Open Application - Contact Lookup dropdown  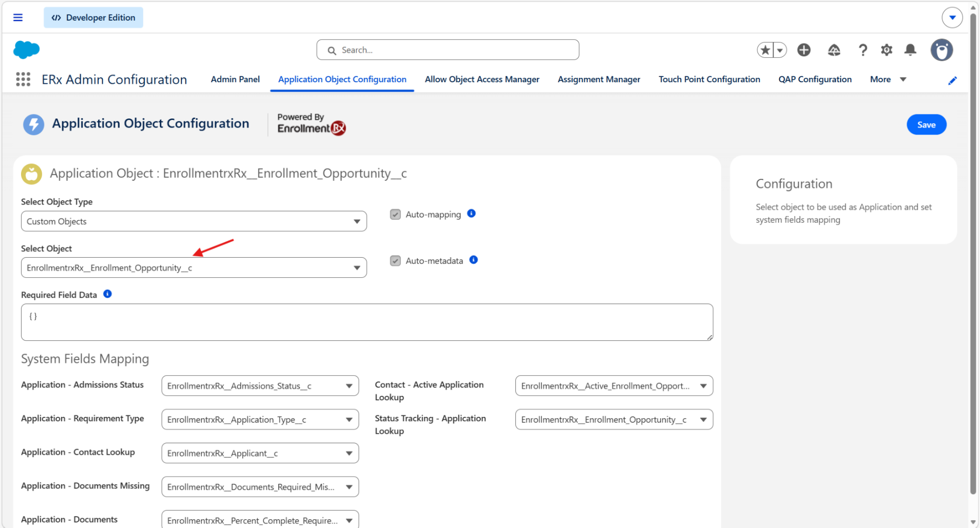260,453
